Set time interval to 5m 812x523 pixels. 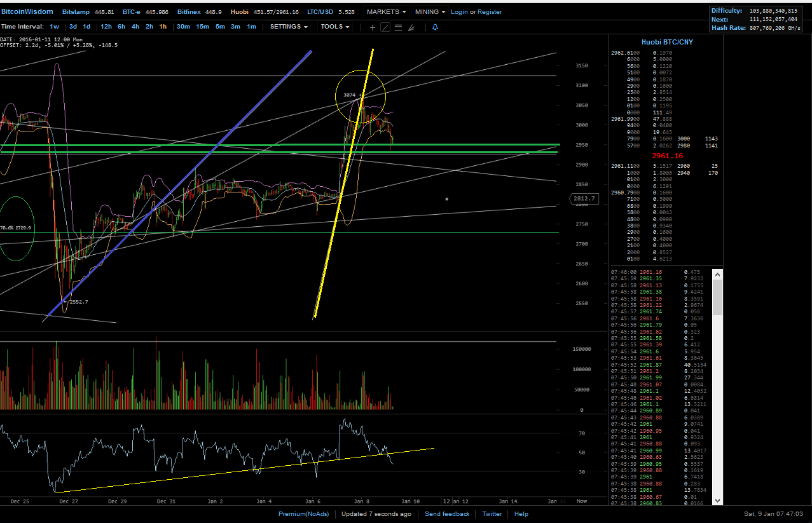(x=220, y=27)
